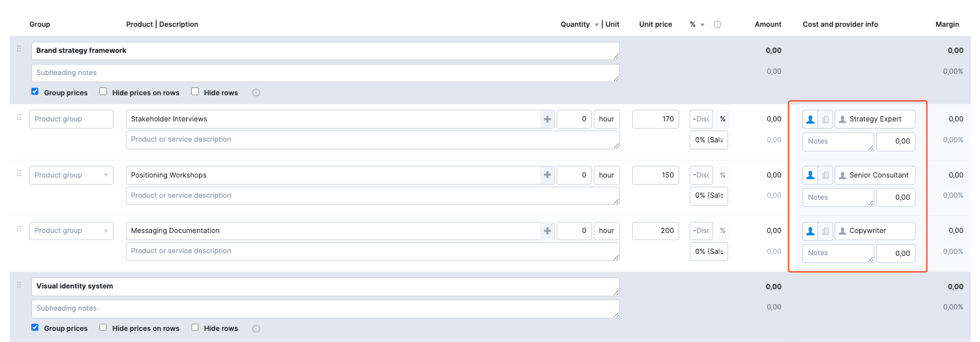
Task: Open Product group dropdown for Positioning Workshops
Action: coord(106,176)
